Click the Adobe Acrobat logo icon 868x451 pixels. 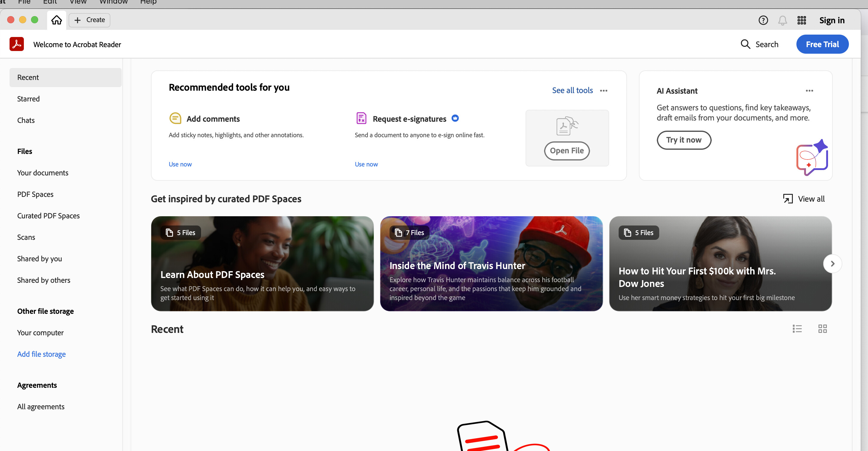[16, 44]
